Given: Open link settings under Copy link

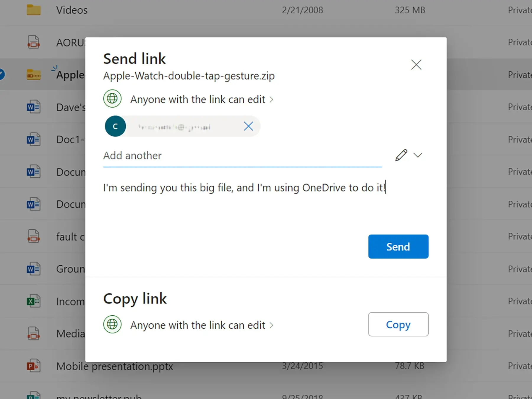Looking at the screenshot, I should 202,325.
